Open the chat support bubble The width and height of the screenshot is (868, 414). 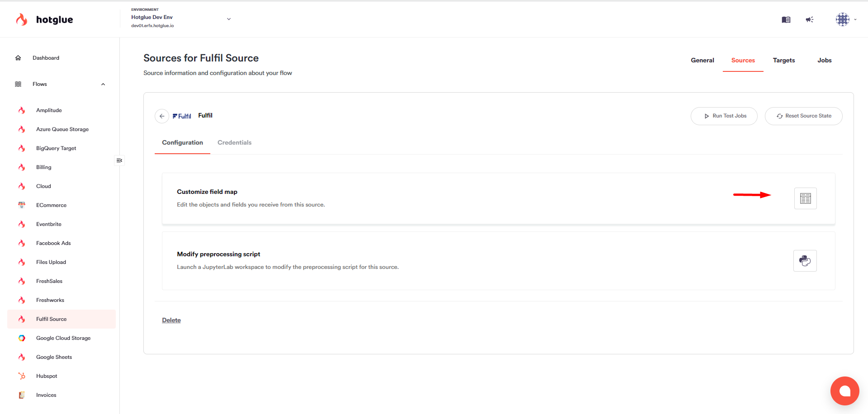click(x=844, y=391)
